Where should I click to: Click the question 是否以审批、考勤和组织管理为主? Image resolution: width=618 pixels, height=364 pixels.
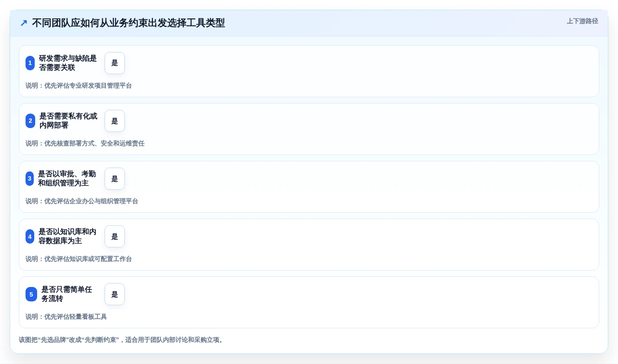(x=67, y=179)
